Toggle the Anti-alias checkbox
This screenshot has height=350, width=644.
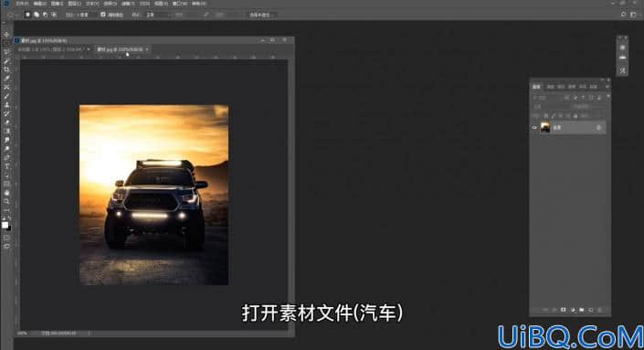(x=103, y=15)
